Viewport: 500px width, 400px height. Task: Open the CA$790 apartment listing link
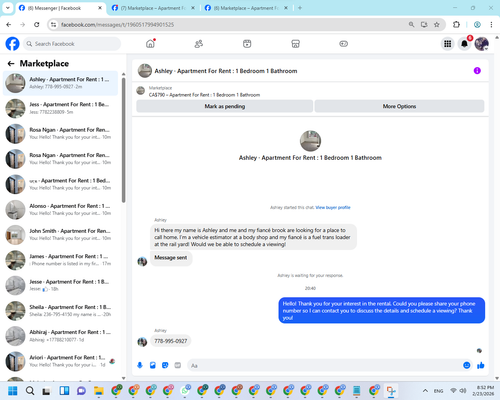(204, 95)
